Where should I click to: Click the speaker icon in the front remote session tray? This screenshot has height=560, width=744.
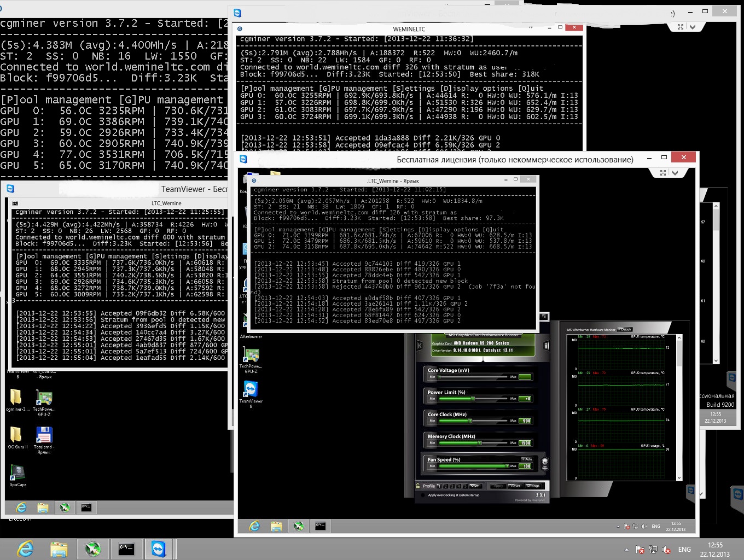click(644, 527)
